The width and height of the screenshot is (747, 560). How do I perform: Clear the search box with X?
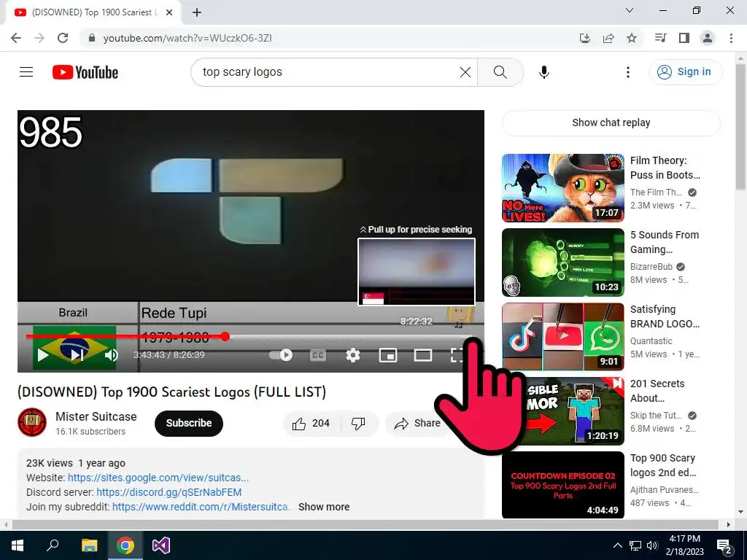(x=465, y=72)
